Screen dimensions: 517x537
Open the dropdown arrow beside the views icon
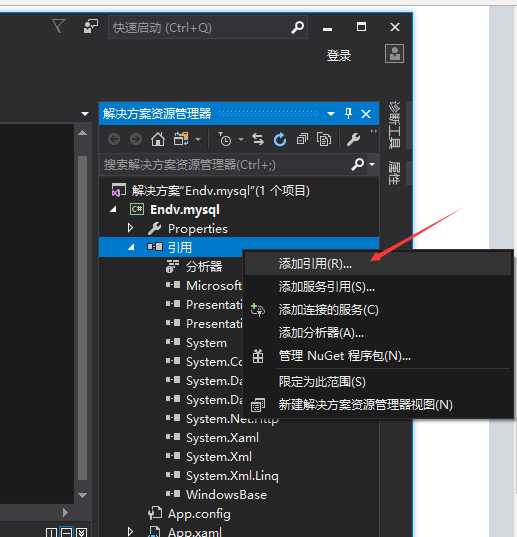[198, 140]
